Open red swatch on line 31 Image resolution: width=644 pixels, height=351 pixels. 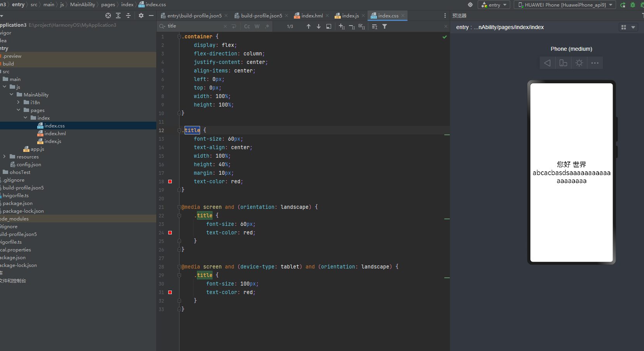[x=170, y=292]
